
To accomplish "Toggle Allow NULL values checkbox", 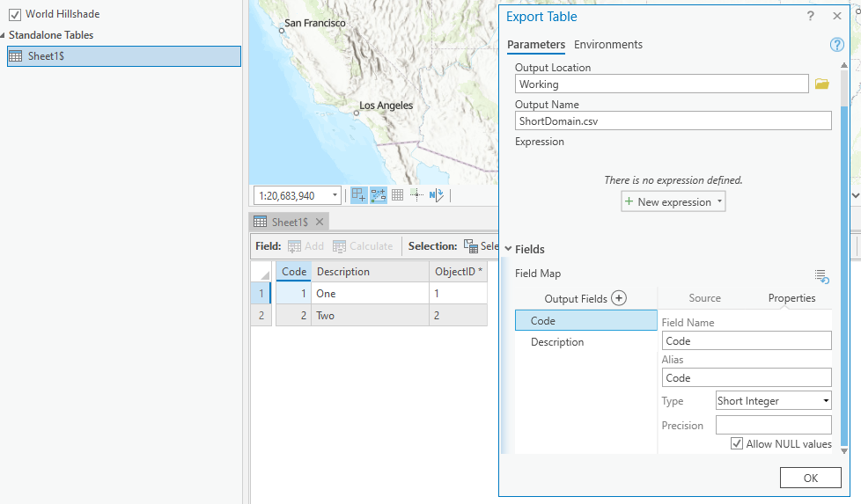I will click(737, 443).
